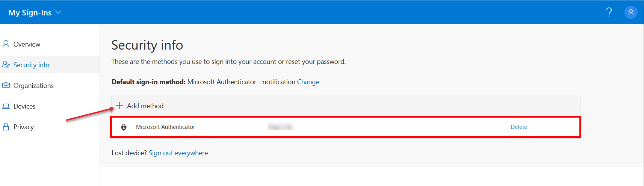
Task: Click the Overview person icon in sidebar
Action: click(6, 44)
